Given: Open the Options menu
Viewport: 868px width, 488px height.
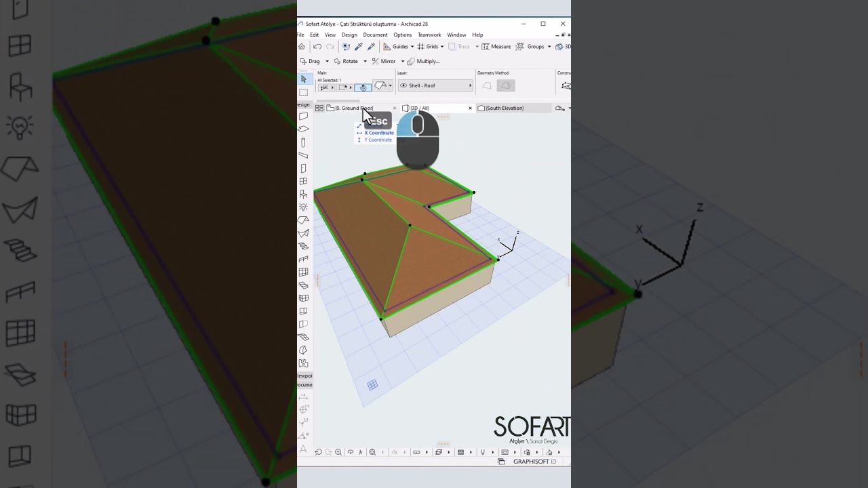Looking at the screenshot, I should (x=402, y=35).
